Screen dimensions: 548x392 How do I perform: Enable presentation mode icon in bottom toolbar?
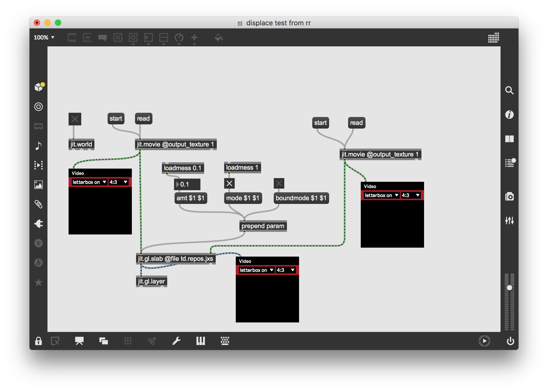tap(79, 341)
